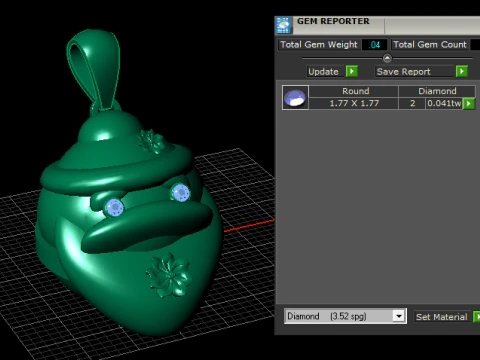The width and height of the screenshot is (480, 360).
Task: Select the right blue gem eye
Action: 180,193
